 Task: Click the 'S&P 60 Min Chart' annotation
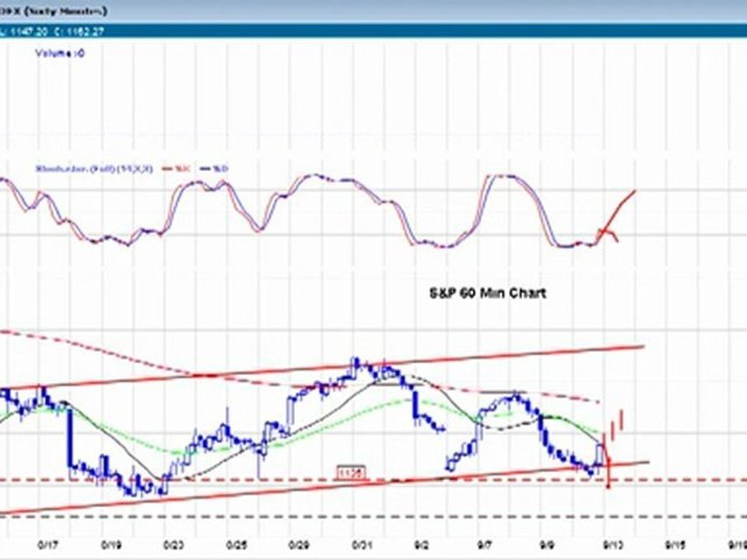pos(487,293)
